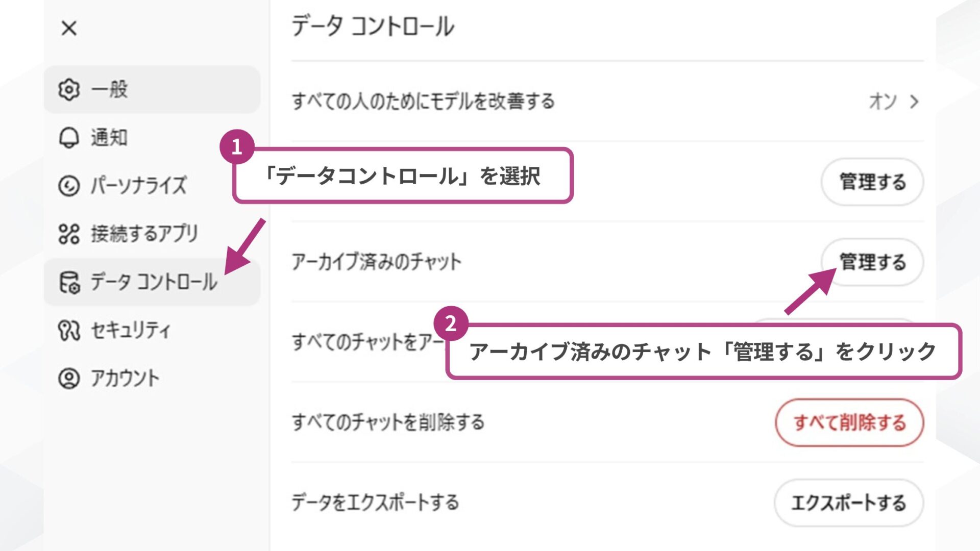
Task: Click 管理する for アーカイブ済みのチャット
Action: [872, 263]
